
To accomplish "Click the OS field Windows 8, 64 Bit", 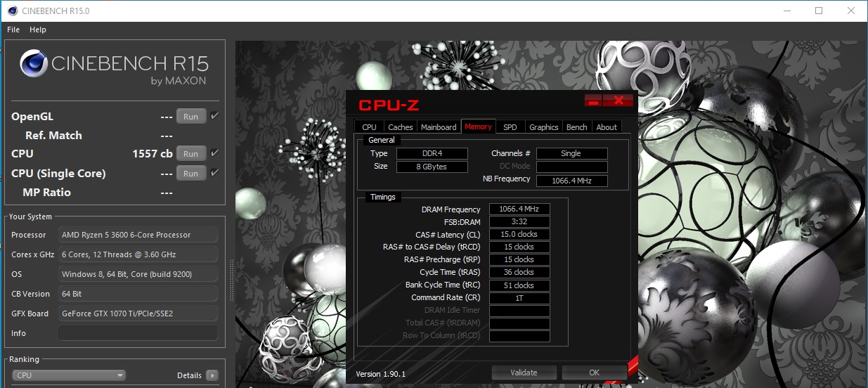I will point(138,274).
